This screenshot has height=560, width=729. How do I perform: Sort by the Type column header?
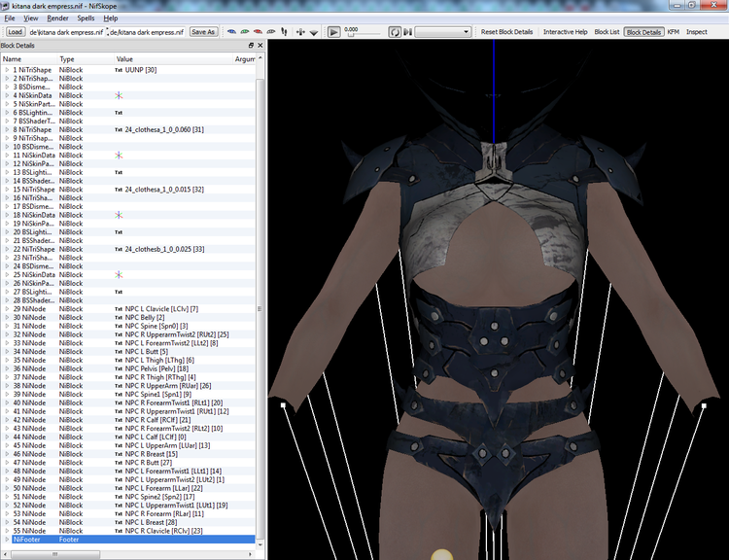click(x=86, y=59)
